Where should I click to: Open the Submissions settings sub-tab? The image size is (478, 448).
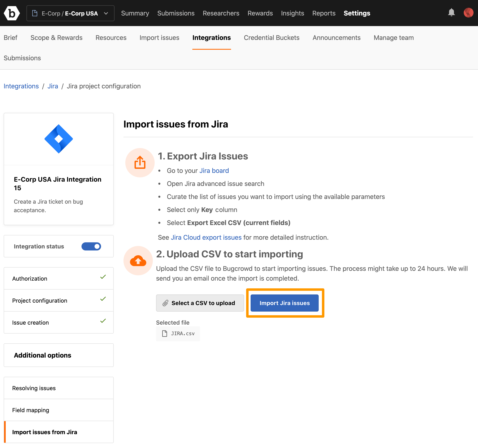point(22,58)
